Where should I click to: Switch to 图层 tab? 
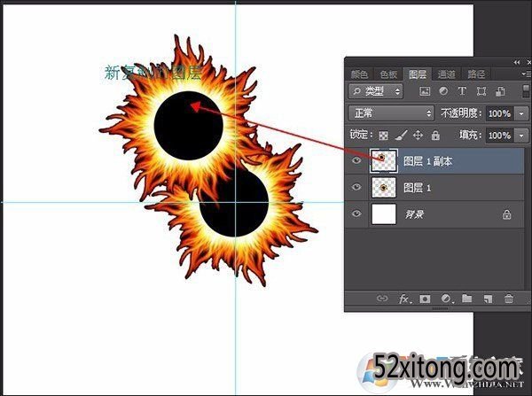tap(418, 74)
